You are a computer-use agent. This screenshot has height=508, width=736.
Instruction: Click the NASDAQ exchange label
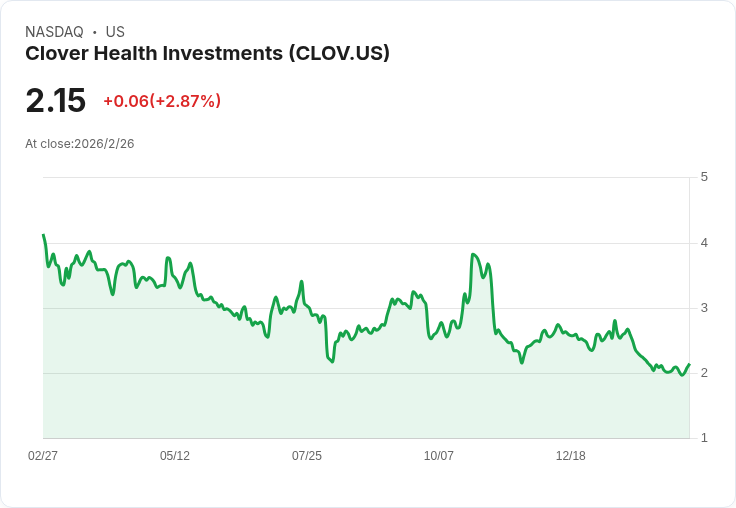(55, 32)
